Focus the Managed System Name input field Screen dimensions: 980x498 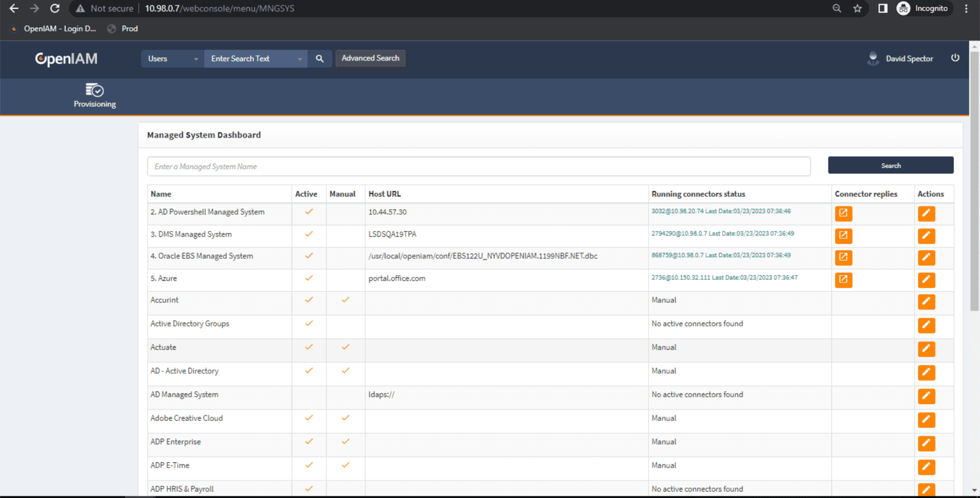click(x=479, y=167)
